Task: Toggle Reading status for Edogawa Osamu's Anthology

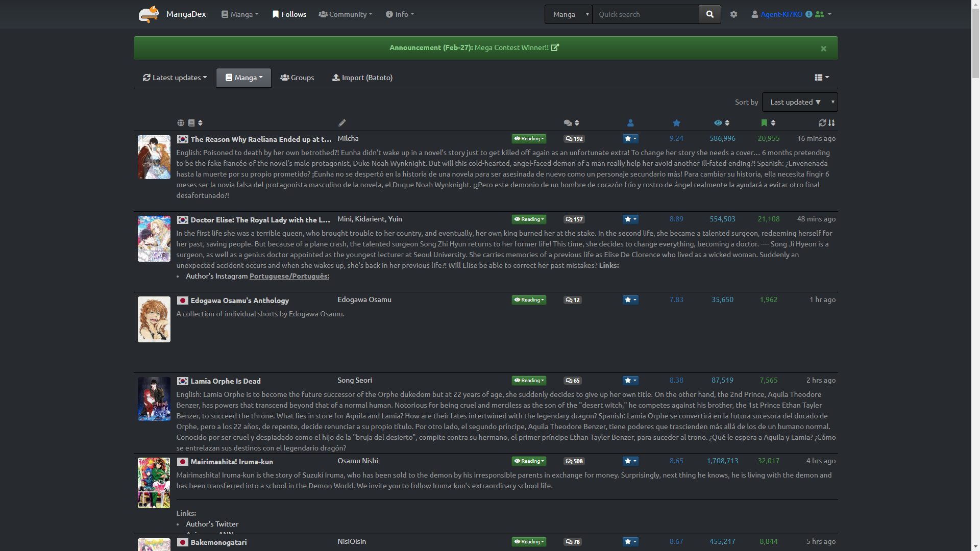Action: coord(529,300)
